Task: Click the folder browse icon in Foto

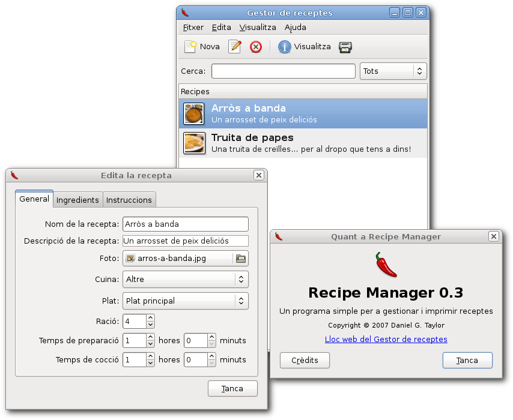Action: [x=241, y=258]
